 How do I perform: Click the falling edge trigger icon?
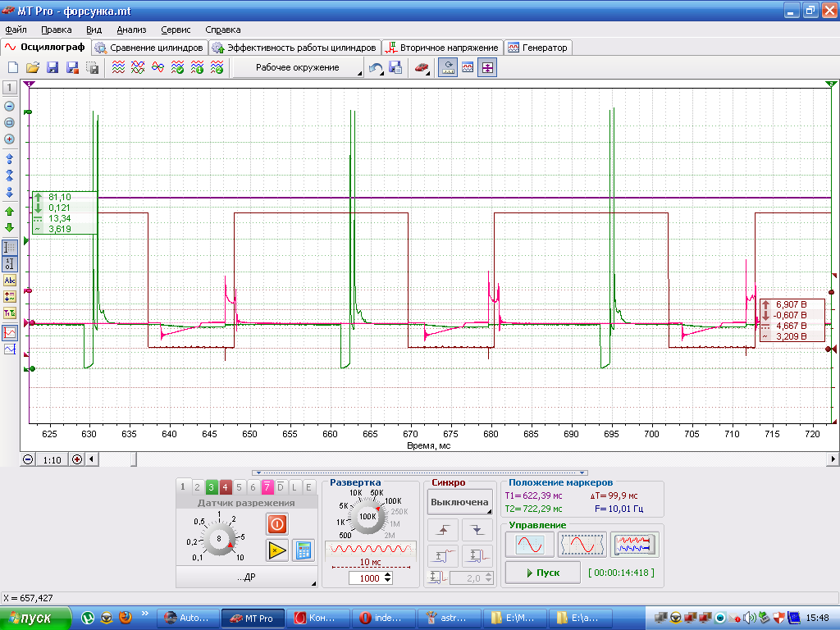pos(477,530)
